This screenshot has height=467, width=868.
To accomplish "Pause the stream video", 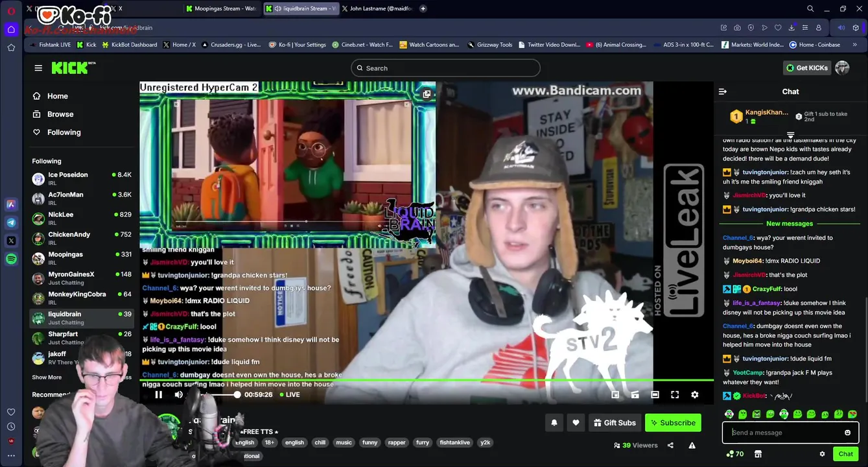I will pos(158,394).
